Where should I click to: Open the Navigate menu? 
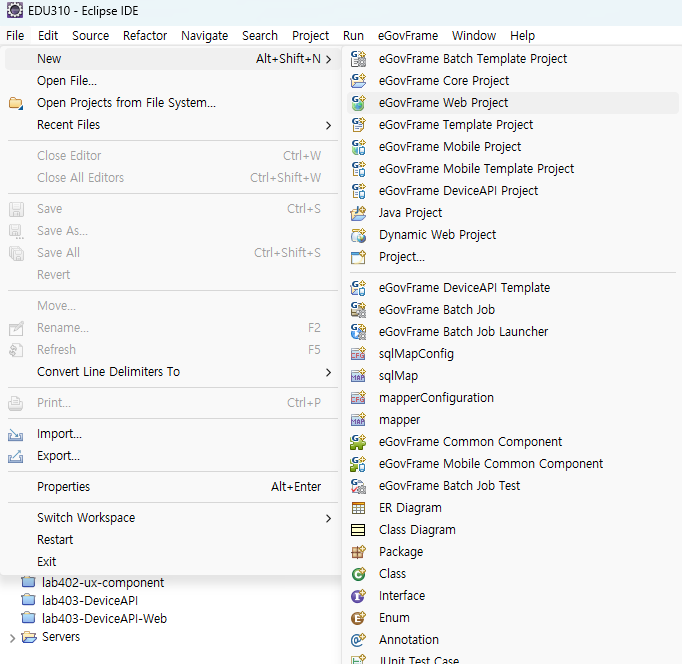tap(204, 36)
